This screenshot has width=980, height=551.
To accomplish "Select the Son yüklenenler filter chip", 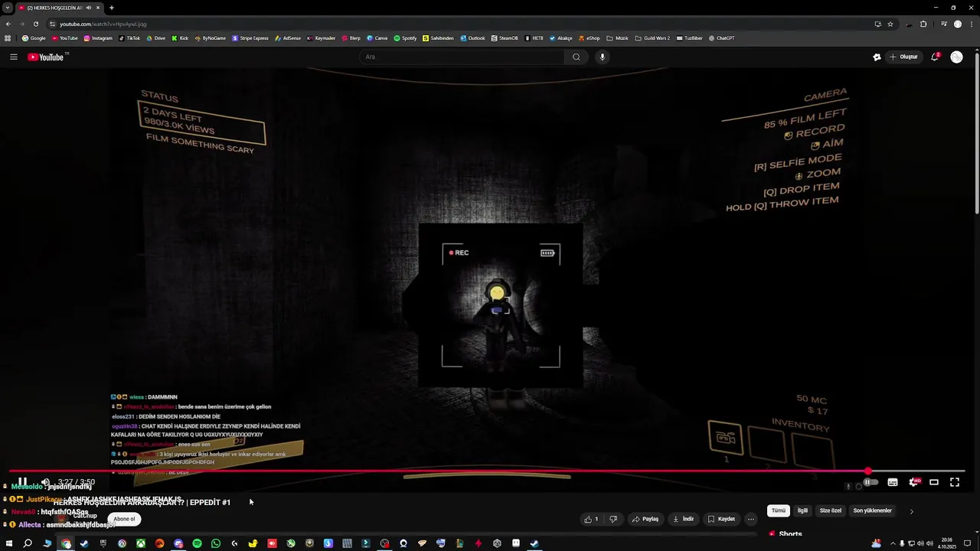I will coord(873,510).
